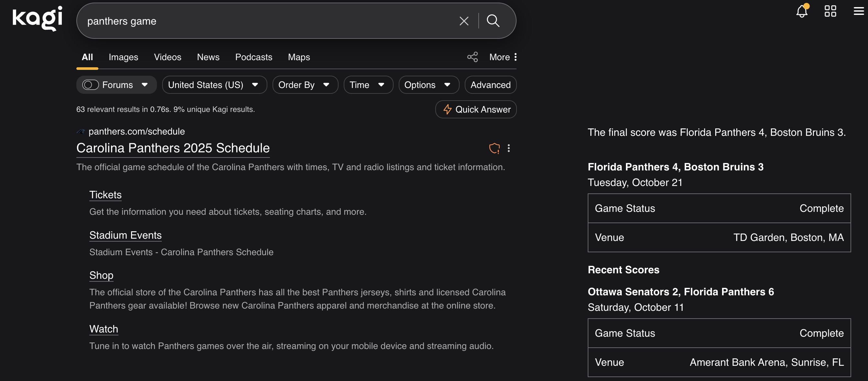Image resolution: width=868 pixels, height=381 pixels.
Task: Click the Advanced search button
Action: click(490, 85)
